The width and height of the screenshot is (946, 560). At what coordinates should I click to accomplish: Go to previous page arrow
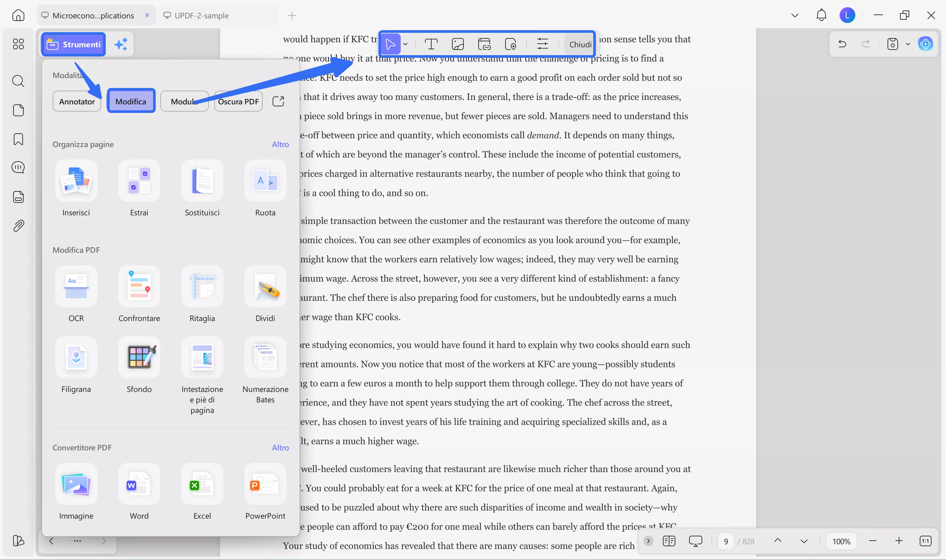[777, 541]
